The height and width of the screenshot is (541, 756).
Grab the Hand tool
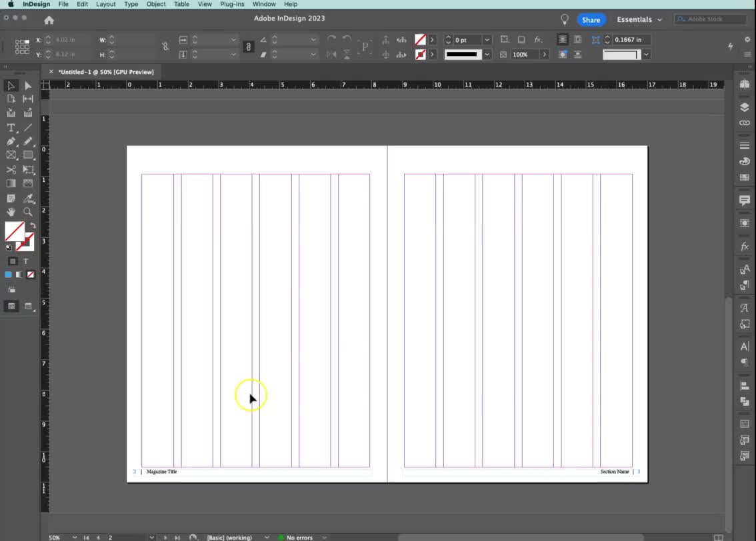11,212
